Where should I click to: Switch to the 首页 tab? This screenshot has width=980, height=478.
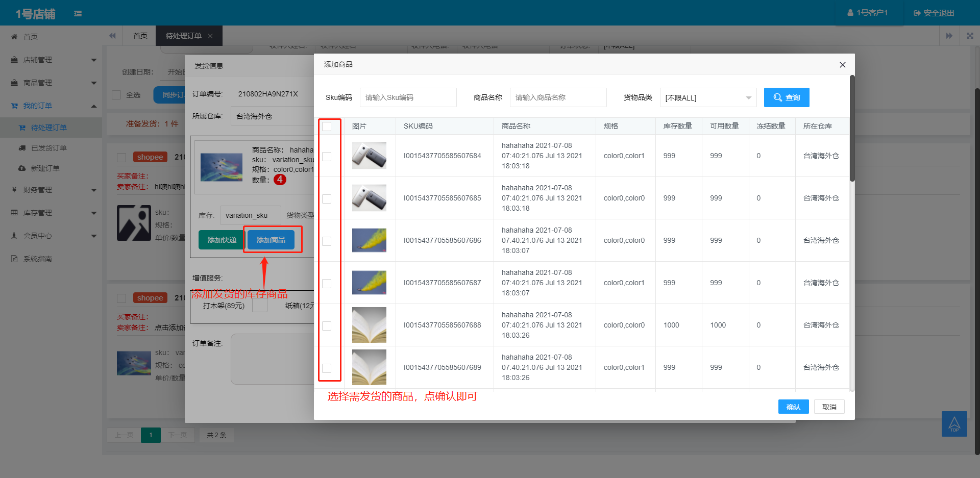point(140,36)
